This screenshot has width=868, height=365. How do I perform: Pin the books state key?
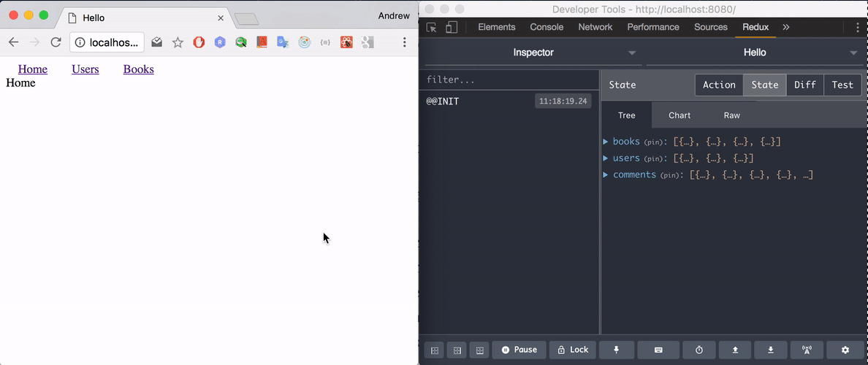pyautogui.click(x=654, y=142)
